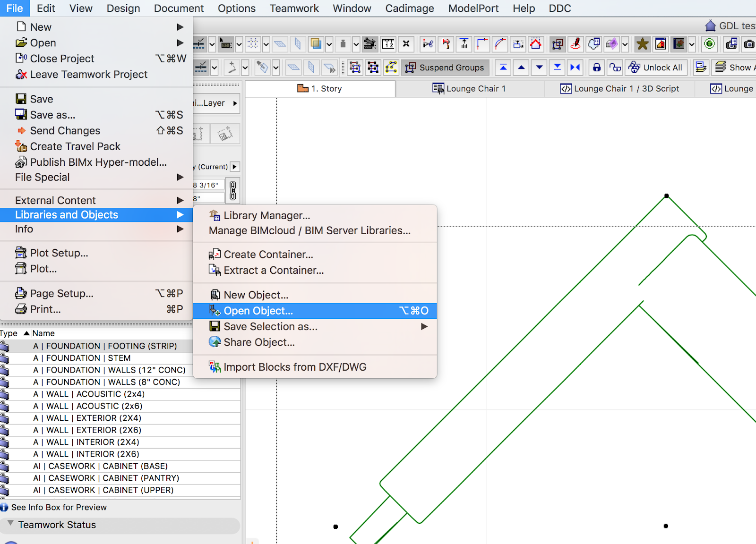Screen dimensions: 756x544
Task: Click the closed padlock Lock icon
Action: (597, 68)
